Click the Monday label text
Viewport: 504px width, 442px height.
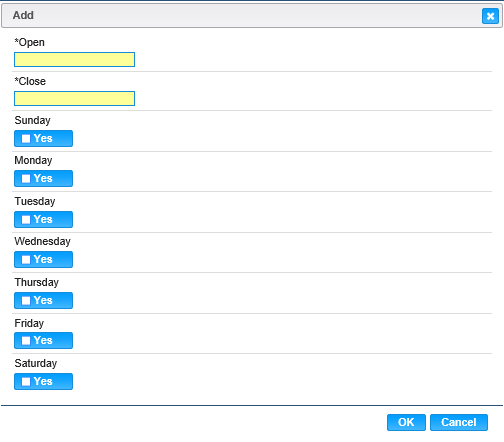click(33, 160)
